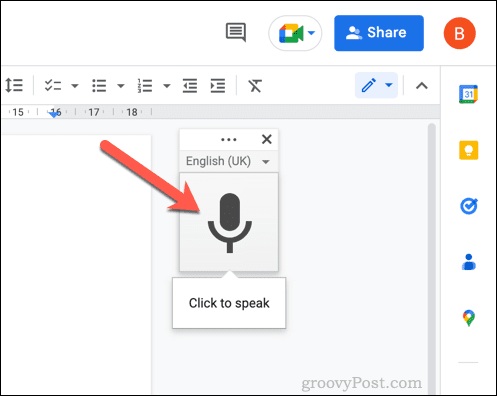Screen dimensions: 497x396
Task: Open Google Tasks in the side panel
Action: pos(469,206)
